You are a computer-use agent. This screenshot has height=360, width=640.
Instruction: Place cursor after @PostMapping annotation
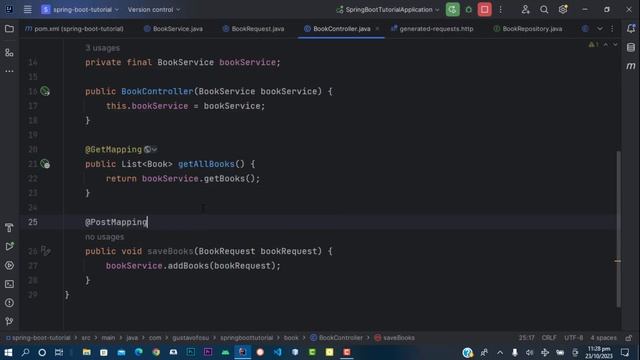148,222
